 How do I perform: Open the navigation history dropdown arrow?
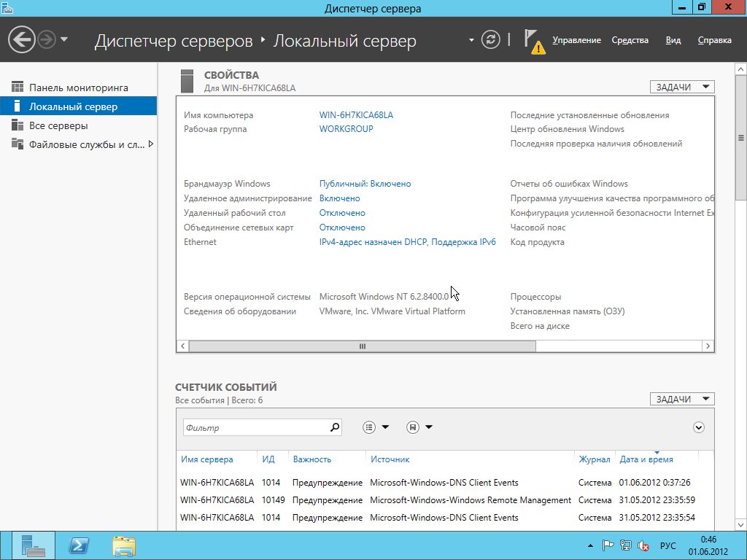[64, 39]
